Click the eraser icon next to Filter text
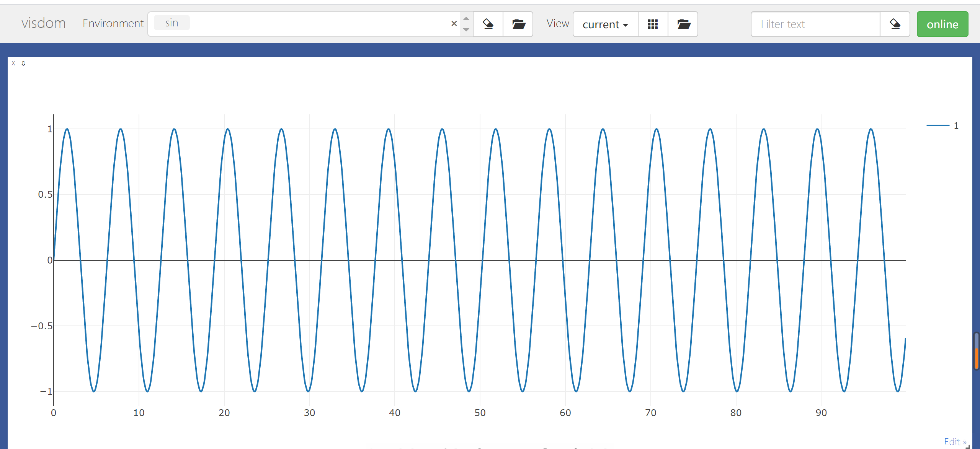The height and width of the screenshot is (449, 980). point(895,24)
